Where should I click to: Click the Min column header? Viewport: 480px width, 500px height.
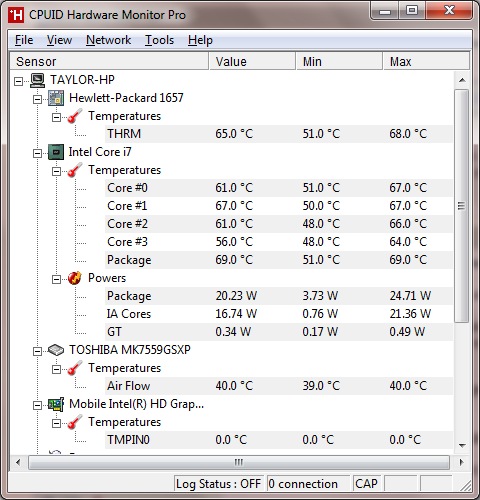pyautogui.click(x=339, y=61)
